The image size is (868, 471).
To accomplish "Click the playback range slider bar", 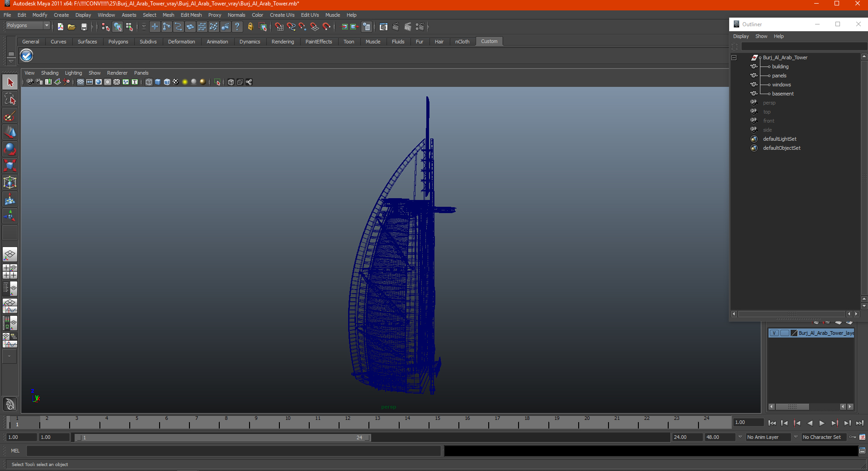I will [222, 438].
